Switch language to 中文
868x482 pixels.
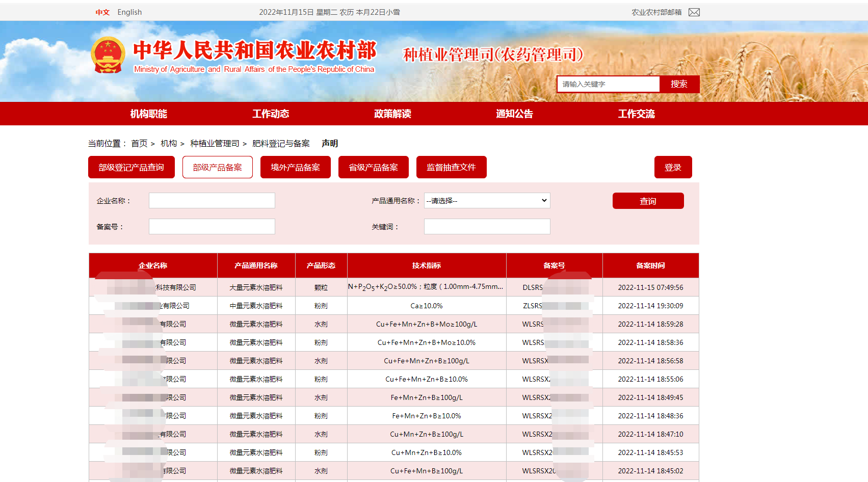[x=102, y=12]
